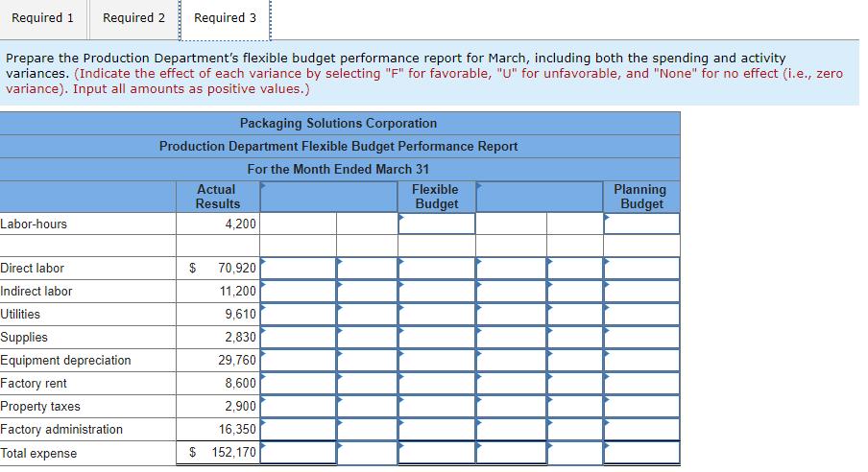Click the Packaging Solutions Corporation title

(x=338, y=124)
